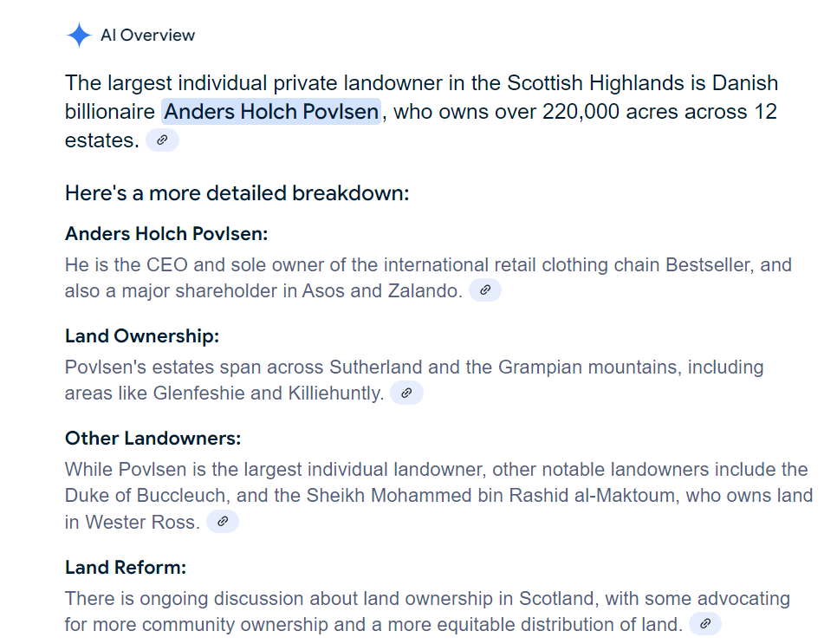Click "Here's a more detailed breakdown:" heading
The height and width of the screenshot is (644, 824).
pos(237,192)
